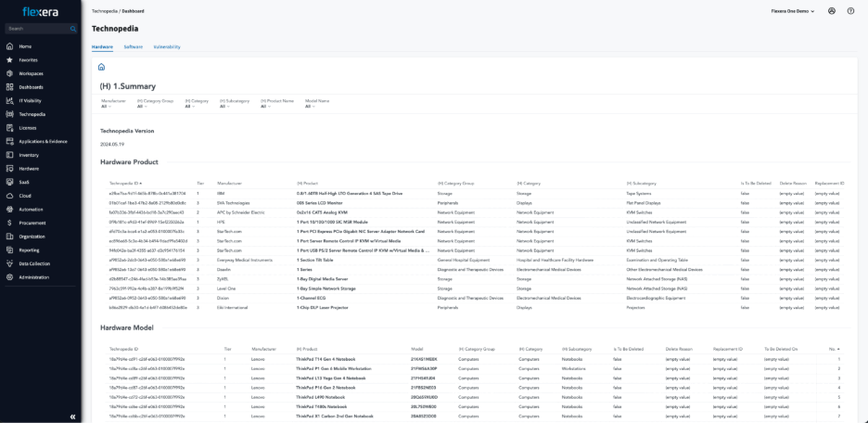868x423 pixels.
Task: Open Automation sidebar icon
Action: click(9, 210)
